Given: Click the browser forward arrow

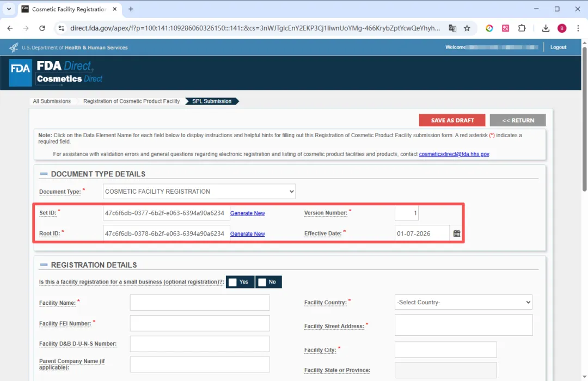Looking at the screenshot, I should [x=26, y=28].
